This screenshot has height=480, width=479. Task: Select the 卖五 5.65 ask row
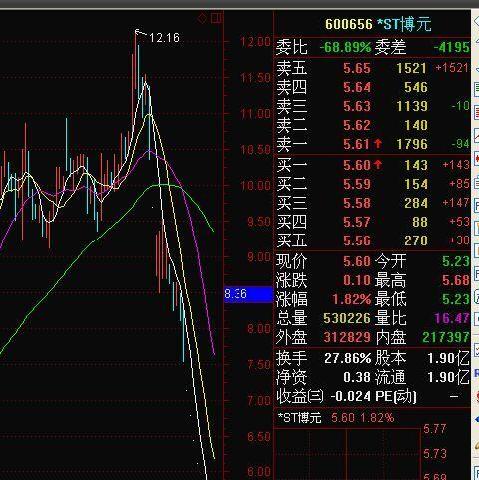pos(372,68)
